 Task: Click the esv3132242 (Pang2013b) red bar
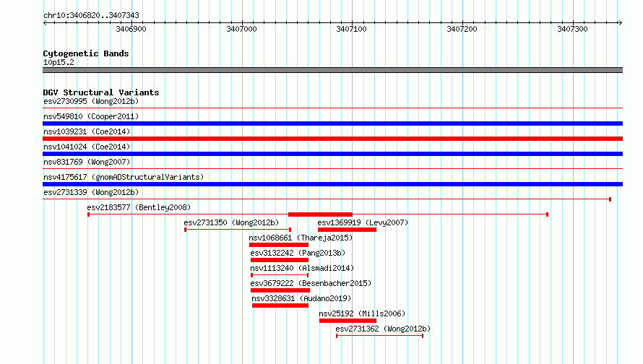click(x=280, y=260)
